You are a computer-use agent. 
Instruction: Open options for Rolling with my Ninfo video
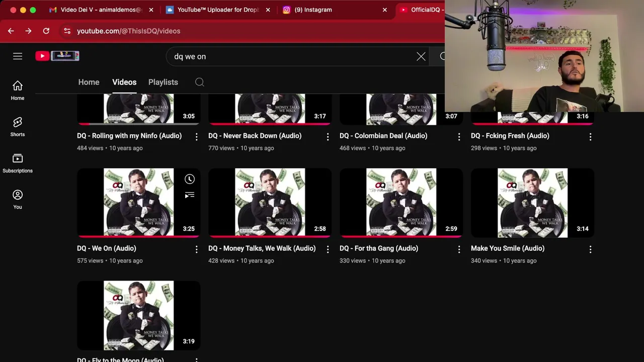(196, 136)
